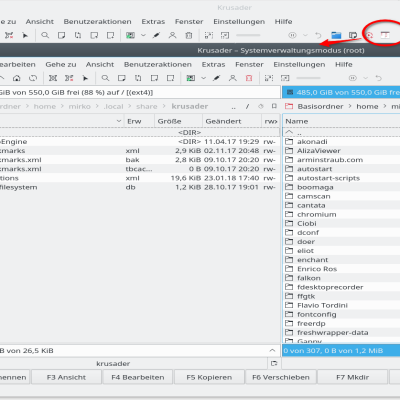Click the job progress bar in root window toolbar
The height and width of the screenshot is (400, 400).
(x=308, y=78)
